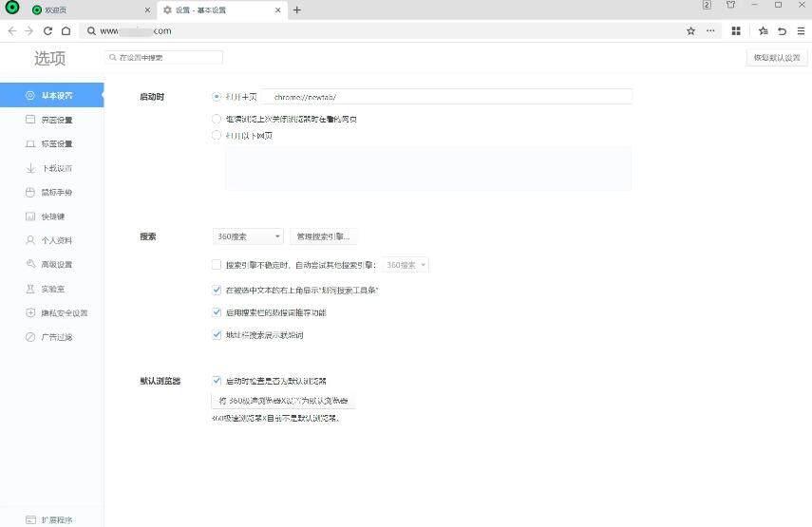812x527 pixels.
Task: Minimize the browser window
Action: point(754,5)
